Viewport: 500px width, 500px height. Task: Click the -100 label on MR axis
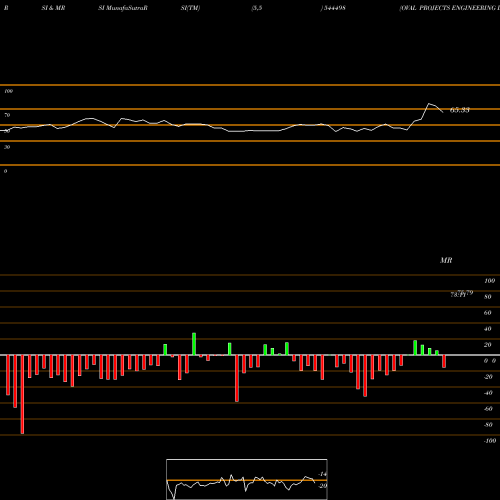click(490, 441)
